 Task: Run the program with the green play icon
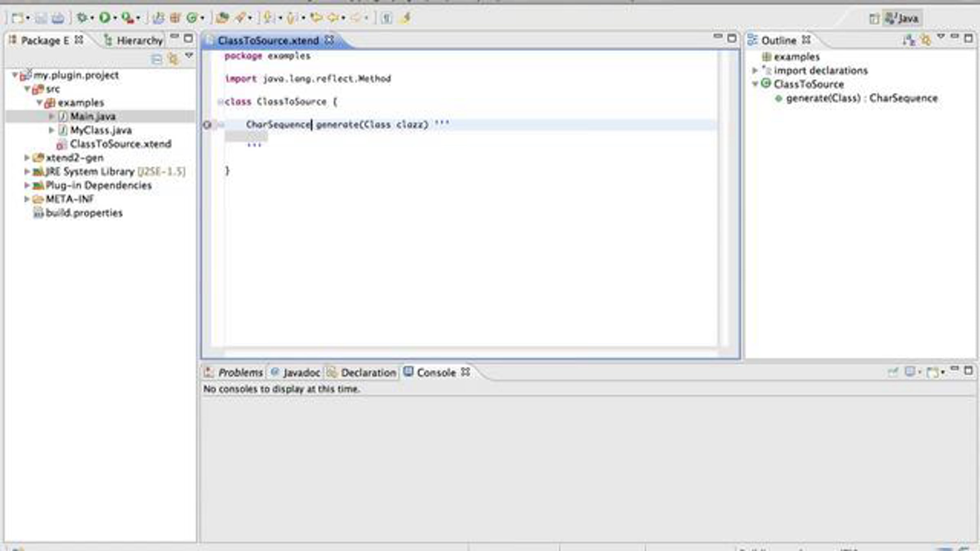[x=105, y=18]
